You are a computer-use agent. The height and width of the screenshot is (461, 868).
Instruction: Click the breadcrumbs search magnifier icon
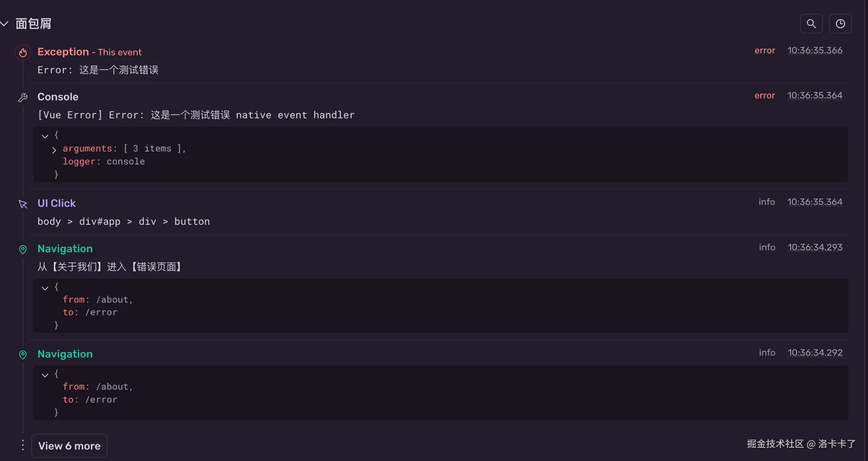pyautogui.click(x=811, y=24)
